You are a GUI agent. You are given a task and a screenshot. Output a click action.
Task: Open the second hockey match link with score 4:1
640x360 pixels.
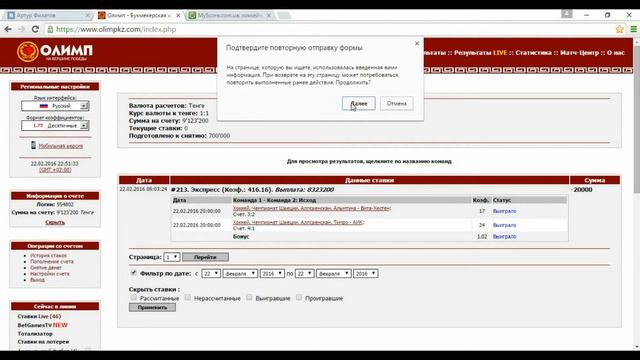click(x=298, y=222)
